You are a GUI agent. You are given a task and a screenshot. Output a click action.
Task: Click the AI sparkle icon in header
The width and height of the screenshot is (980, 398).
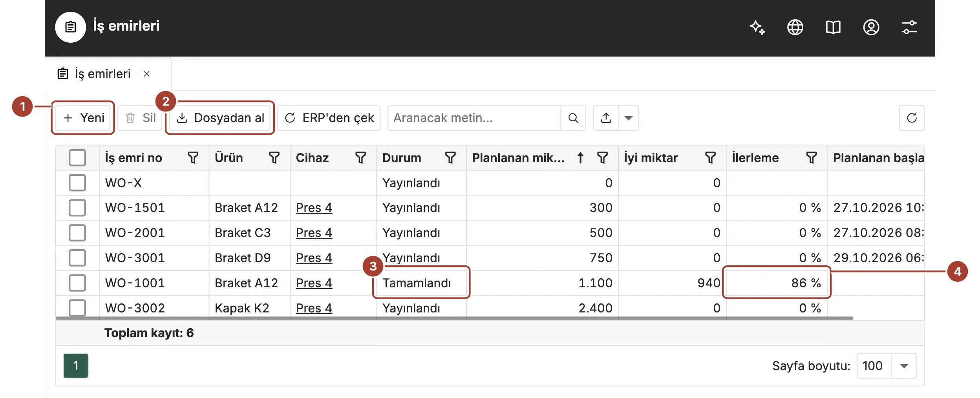(757, 27)
